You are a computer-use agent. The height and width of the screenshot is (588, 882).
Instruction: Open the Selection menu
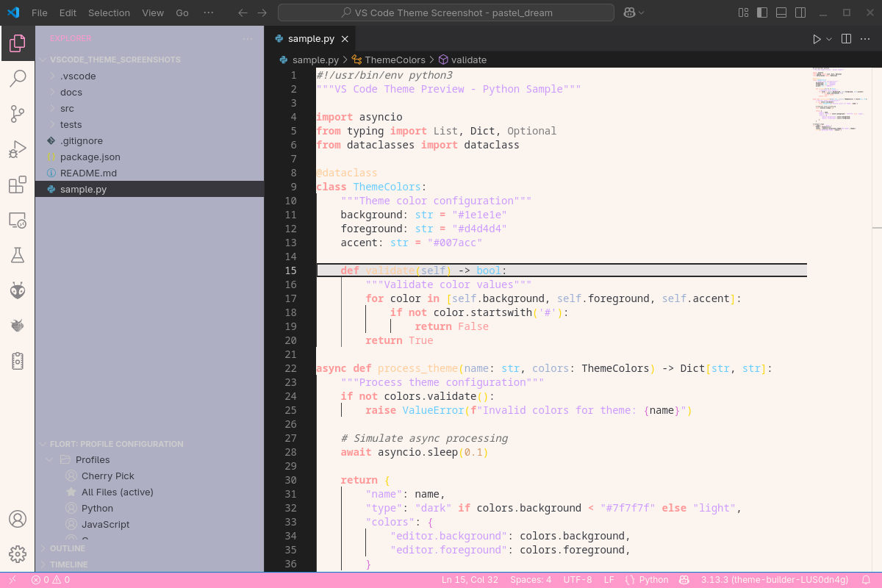(x=109, y=12)
